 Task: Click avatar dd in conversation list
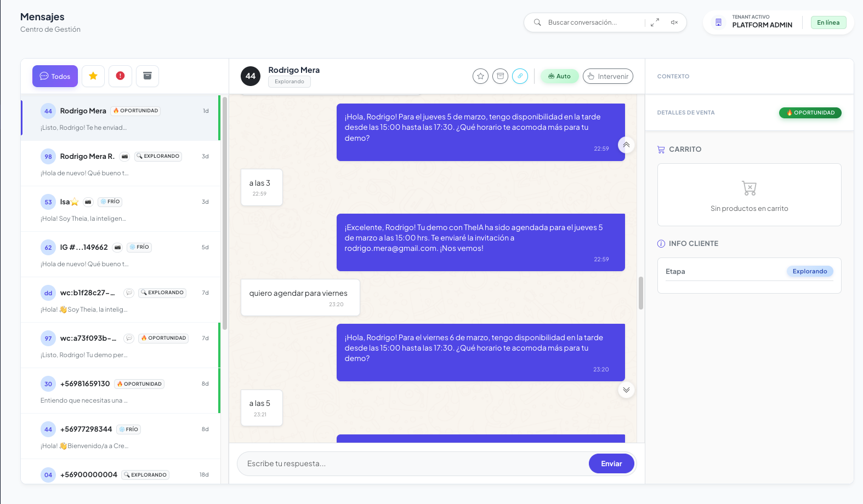tap(48, 293)
